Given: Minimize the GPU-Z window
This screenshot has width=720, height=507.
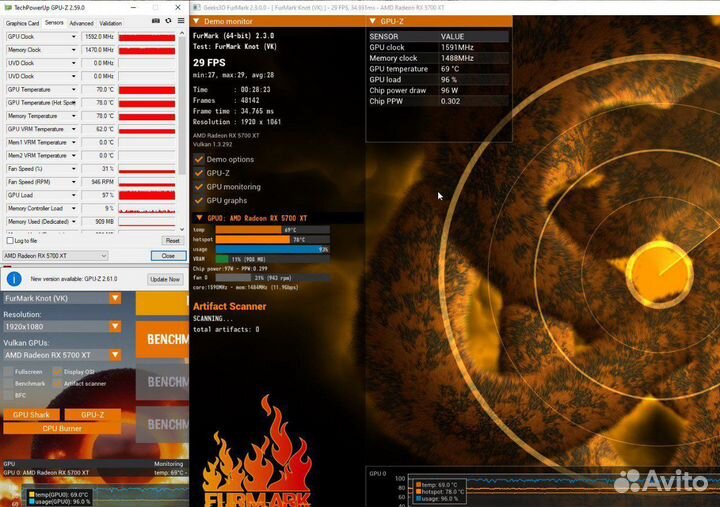Looking at the screenshot, I should pyautogui.click(x=133, y=7).
